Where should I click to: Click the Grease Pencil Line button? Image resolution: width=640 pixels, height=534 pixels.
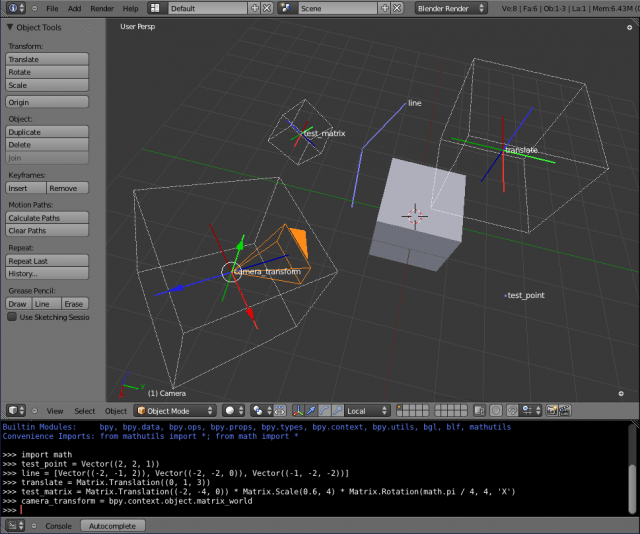(x=47, y=304)
